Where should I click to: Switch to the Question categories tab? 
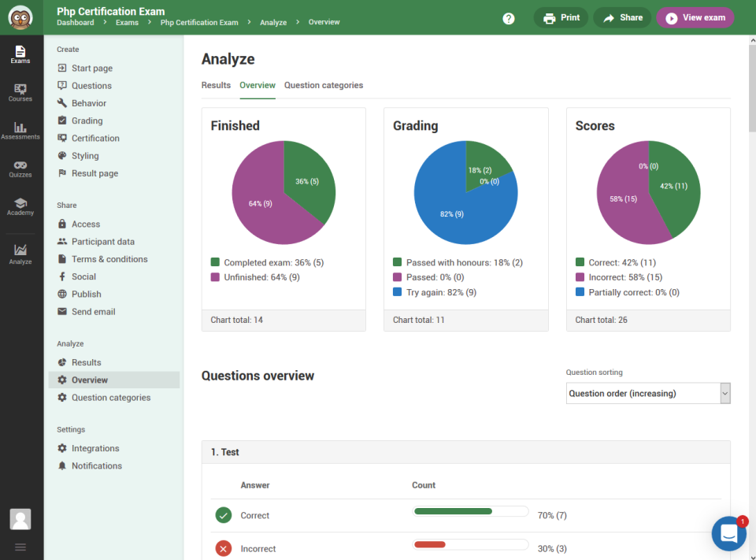[x=324, y=85]
